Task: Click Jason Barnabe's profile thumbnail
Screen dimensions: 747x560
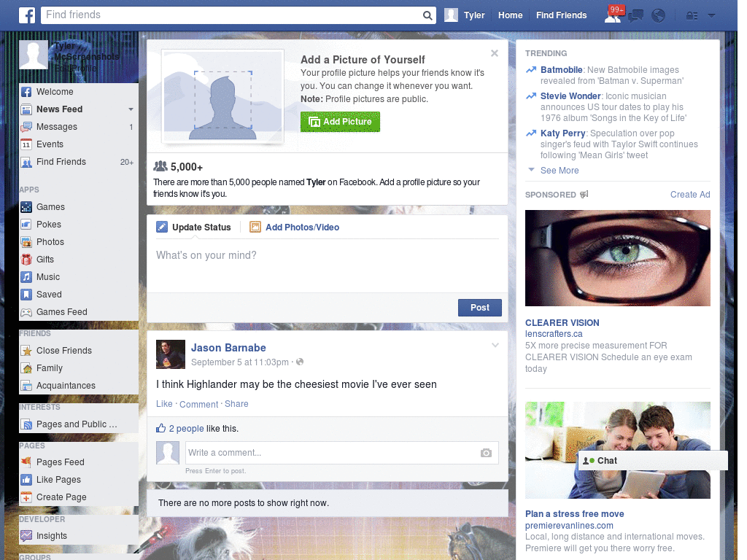Action: coord(171,354)
